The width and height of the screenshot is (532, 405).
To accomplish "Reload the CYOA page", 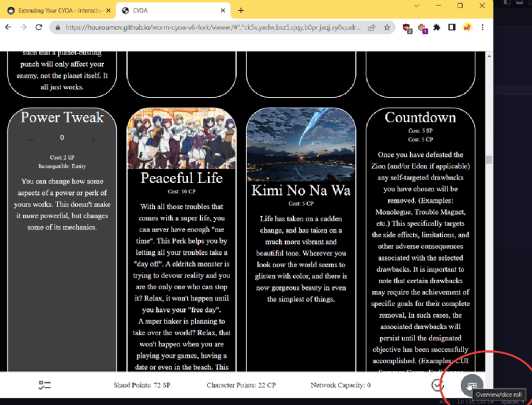I will 39,27.
